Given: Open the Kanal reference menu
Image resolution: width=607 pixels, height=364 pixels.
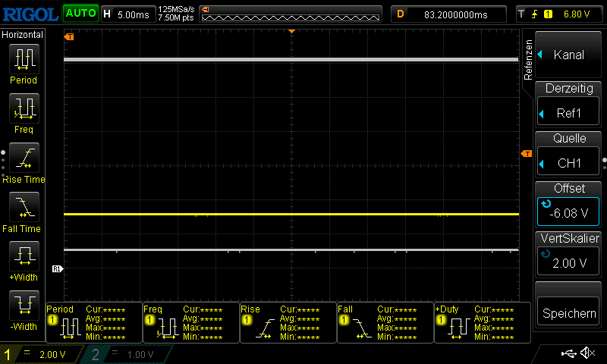Looking at the screenshot, I should (x=569, y=55).
